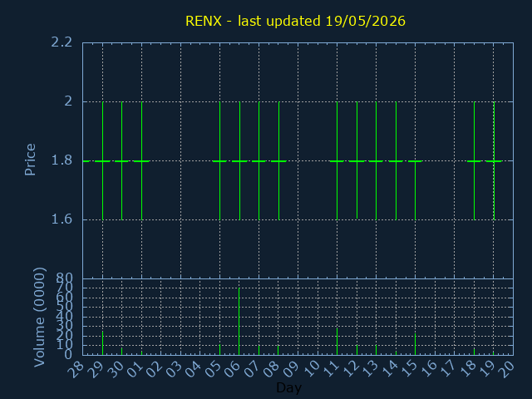This screenshot has height=399, width=532.
Task: Click the volume bar on day 07
Action: (259, 350)
